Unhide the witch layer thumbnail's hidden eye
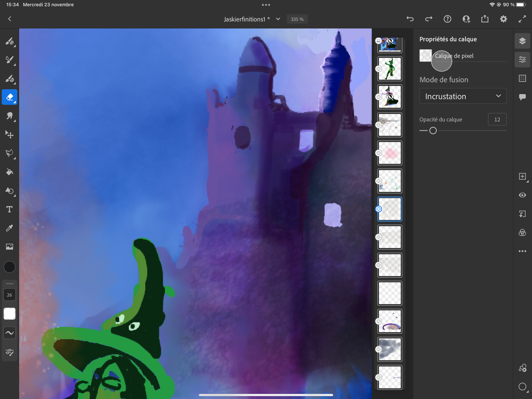The width and height of the screenshot is (532, 399). click(390, 97)
